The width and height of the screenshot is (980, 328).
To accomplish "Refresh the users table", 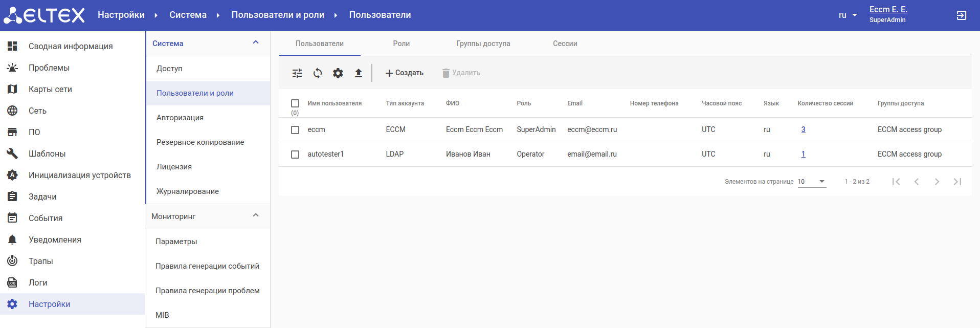I will (318, 73).
